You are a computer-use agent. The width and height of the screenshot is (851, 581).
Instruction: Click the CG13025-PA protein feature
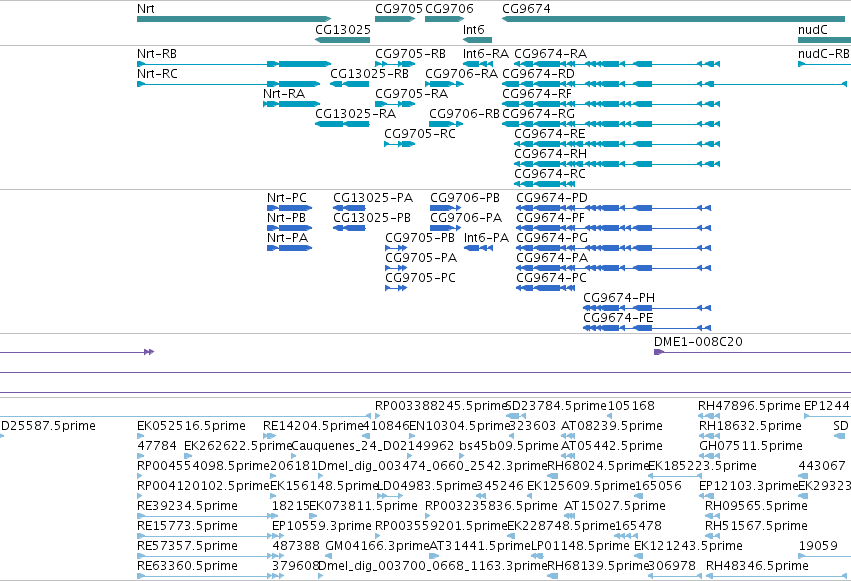pos(349,208)
